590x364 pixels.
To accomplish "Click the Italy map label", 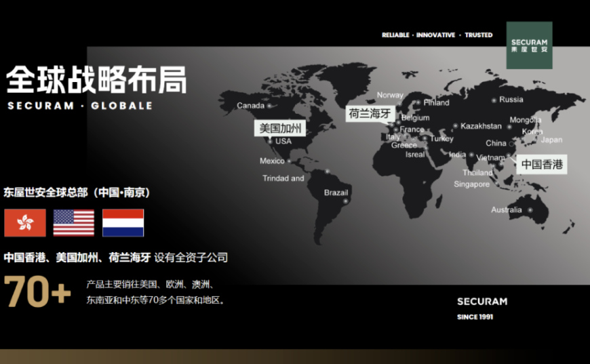I will click(393, 137).
